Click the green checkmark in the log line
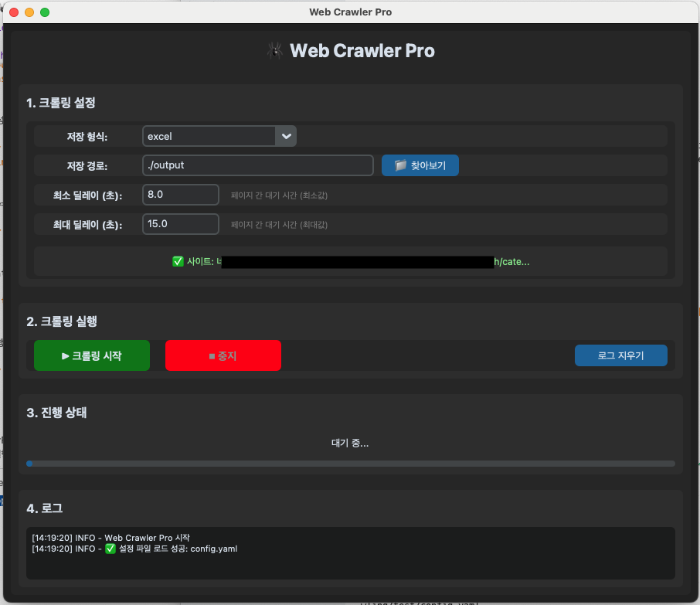The width and height of the screenshot is (700, 605). tap(110, 549)
